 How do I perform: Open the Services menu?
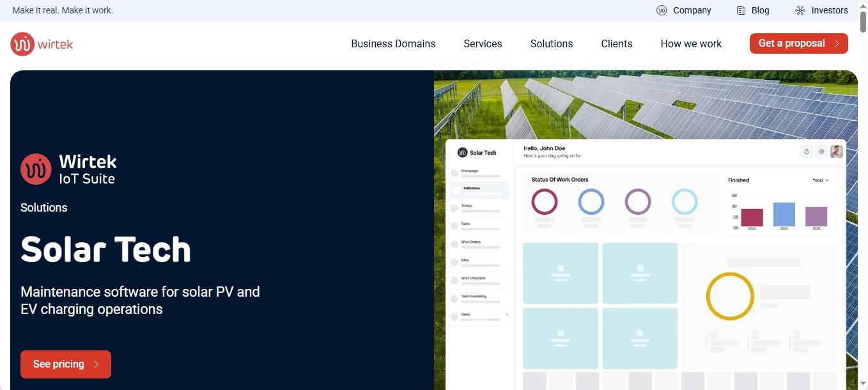coord(483,43)
